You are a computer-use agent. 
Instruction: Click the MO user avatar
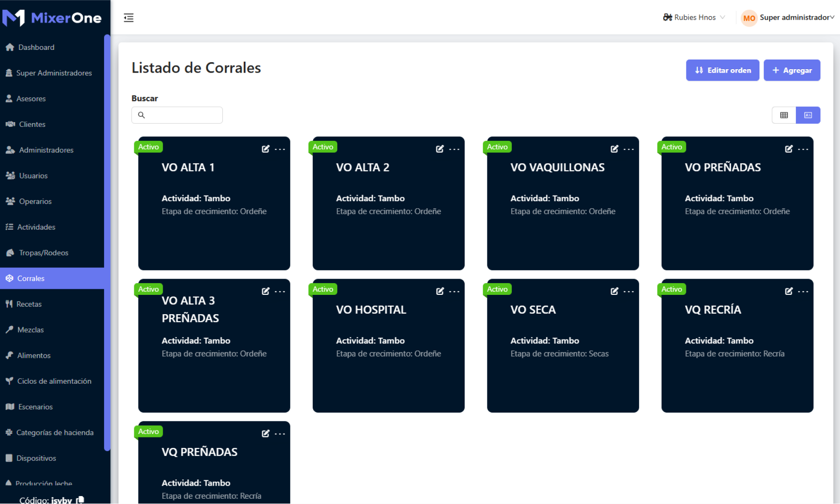pyautogui.click(x=749, y=18)
